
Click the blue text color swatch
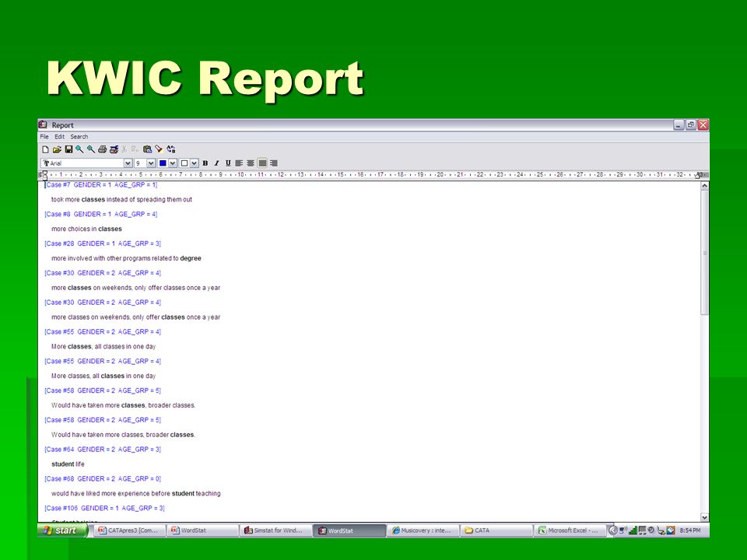pyautogui.click(x=163, y=163)
